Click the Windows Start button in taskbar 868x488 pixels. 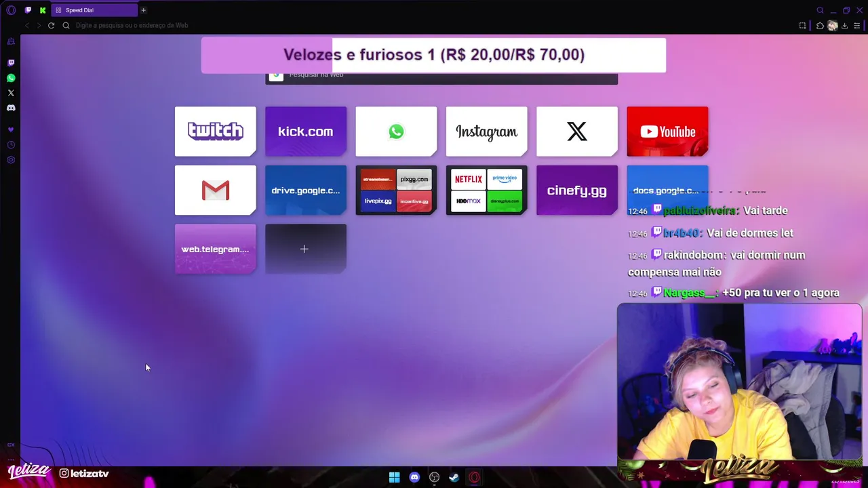tap(394, 477)
